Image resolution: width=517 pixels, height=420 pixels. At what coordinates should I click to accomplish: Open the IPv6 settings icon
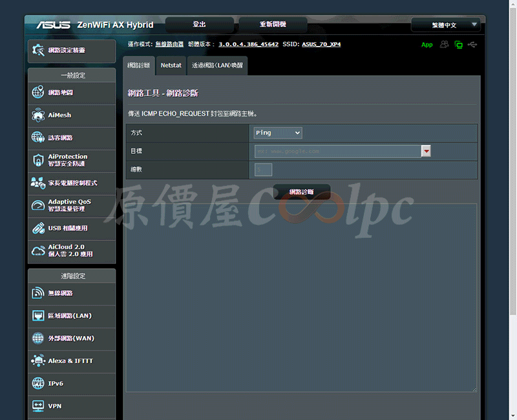click(x=38, y=383)
